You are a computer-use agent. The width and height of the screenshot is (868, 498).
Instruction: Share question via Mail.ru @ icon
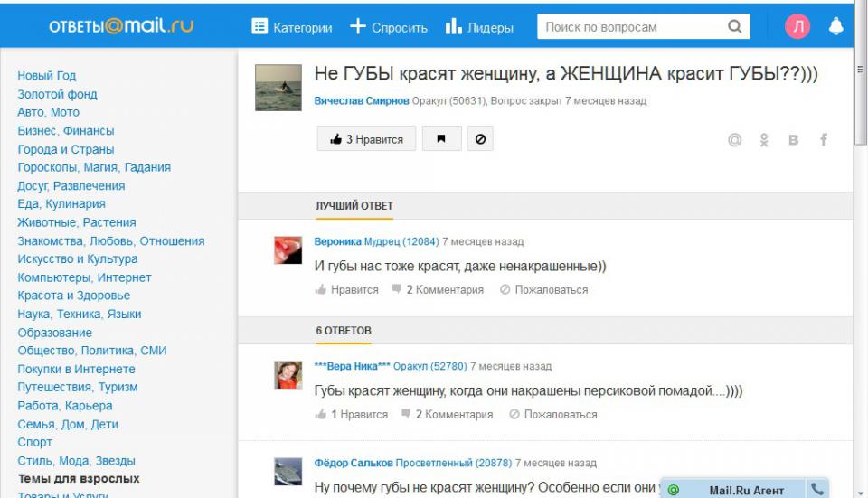(735, 140)
